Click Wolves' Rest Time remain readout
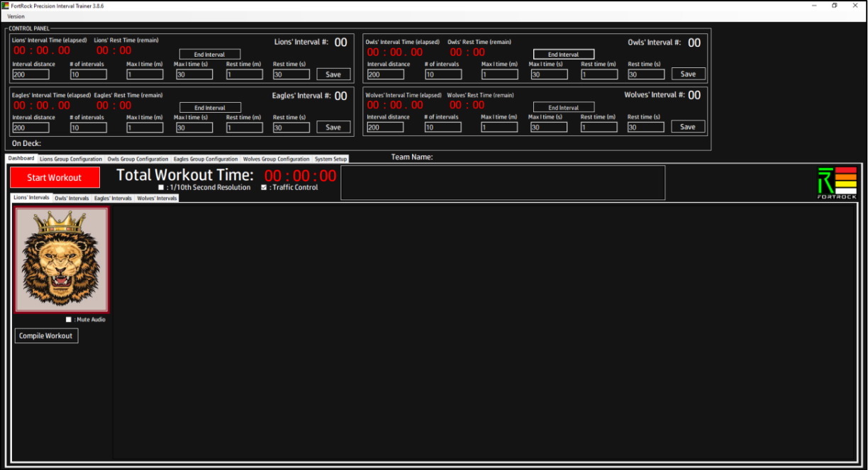Image resolution: width=868 pixels, height=470 pixels. (468, 105)
